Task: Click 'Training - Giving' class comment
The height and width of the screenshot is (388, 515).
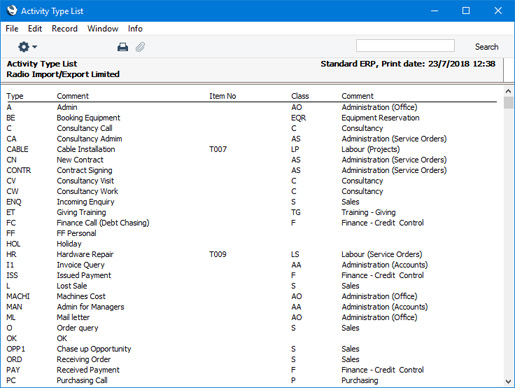Action: coord(368,212)
